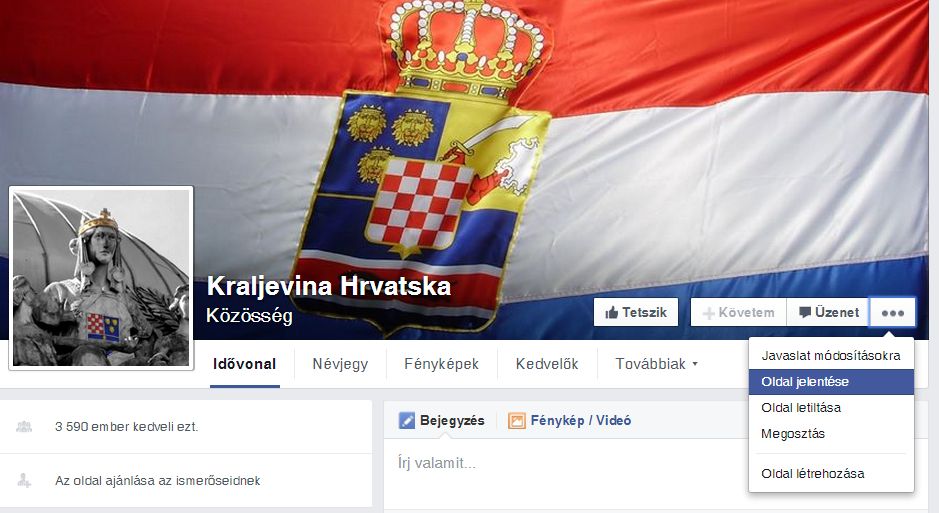
Task: Click the photo icon beside Fénykép / Videó
Action: coord(516,421)
